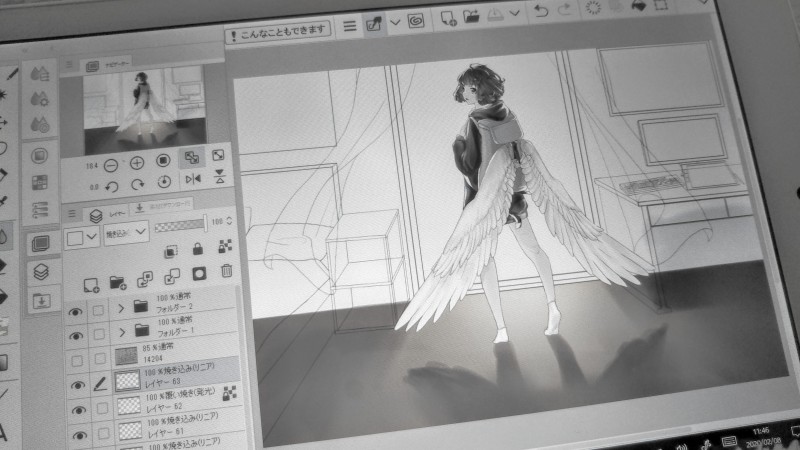Image resolution: width=800 pixels, height=450 pixels.
Task: Select the レイヤー (Layer) tab
Action: [107, 215]
